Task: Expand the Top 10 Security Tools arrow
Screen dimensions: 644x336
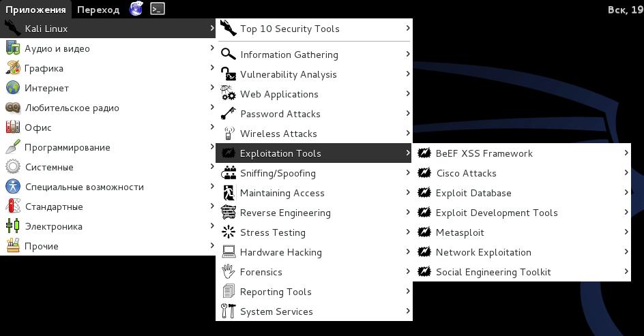Action: tap(408, 29)
